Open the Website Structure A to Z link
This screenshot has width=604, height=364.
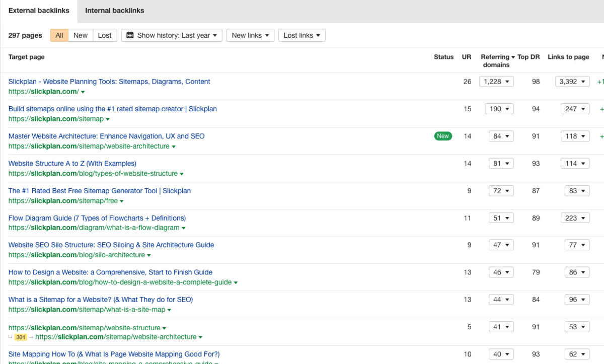[72, 164]
